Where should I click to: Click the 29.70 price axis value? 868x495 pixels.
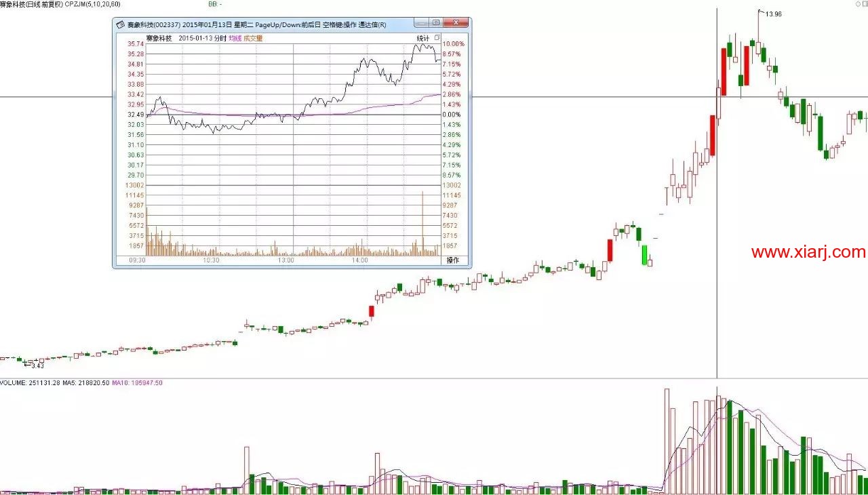click(x=136, y=175)
